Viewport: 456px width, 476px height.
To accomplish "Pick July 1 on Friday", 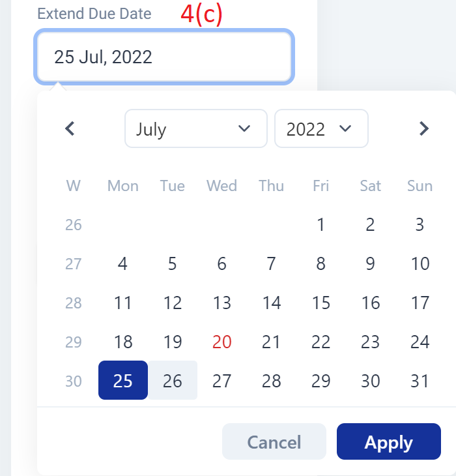I will coord(321,225).
